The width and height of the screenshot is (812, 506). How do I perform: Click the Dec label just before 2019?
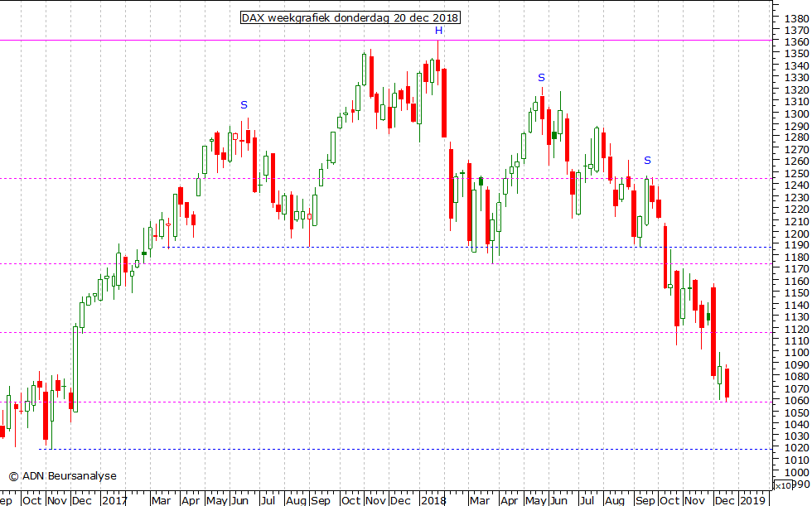724,500
